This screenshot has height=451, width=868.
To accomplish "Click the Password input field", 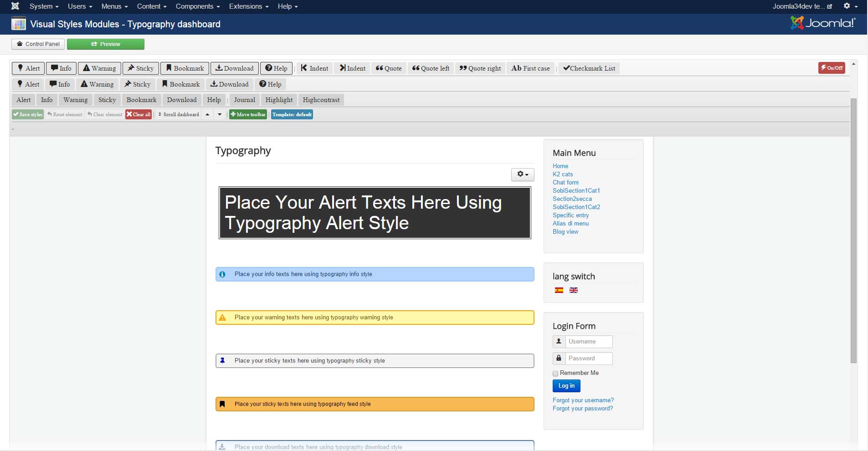I will (589, 359).
